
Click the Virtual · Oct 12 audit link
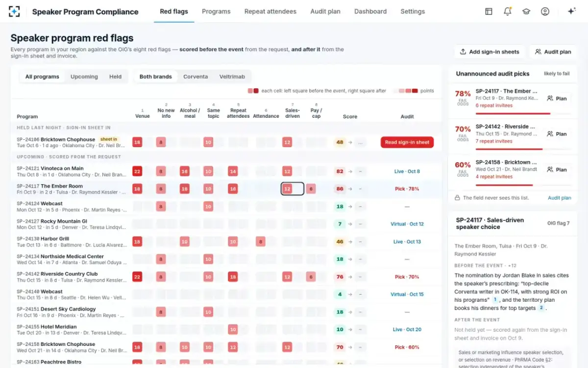(x=407, y=224)
